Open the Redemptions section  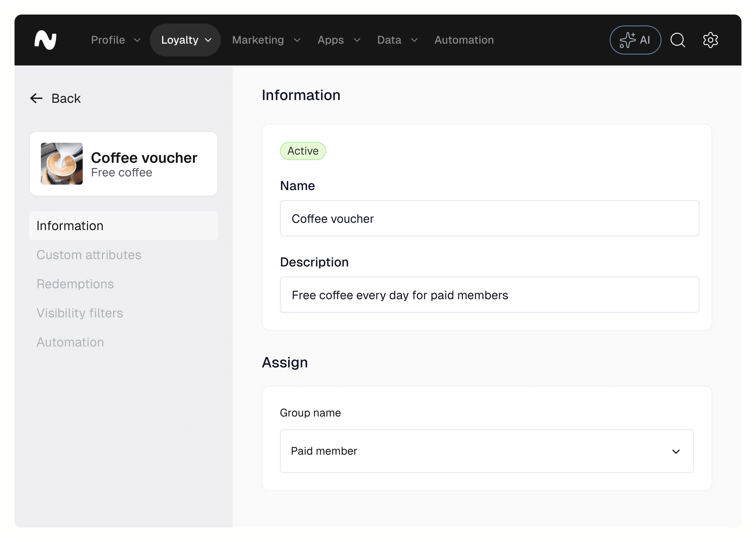75,284
